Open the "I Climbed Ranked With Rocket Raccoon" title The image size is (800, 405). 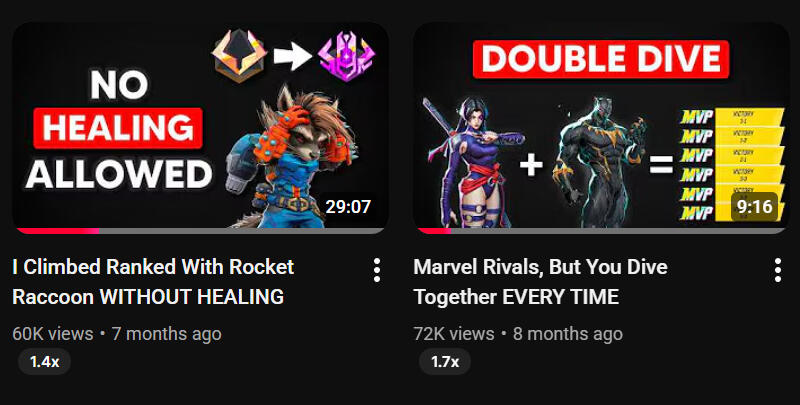pyautogui.click(x=153, y=282)
